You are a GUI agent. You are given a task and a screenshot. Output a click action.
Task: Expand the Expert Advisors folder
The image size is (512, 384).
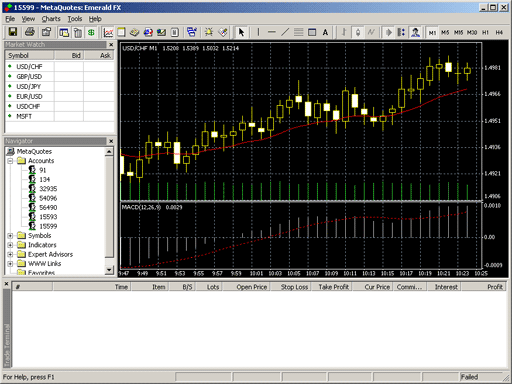[x=10, y=254]
